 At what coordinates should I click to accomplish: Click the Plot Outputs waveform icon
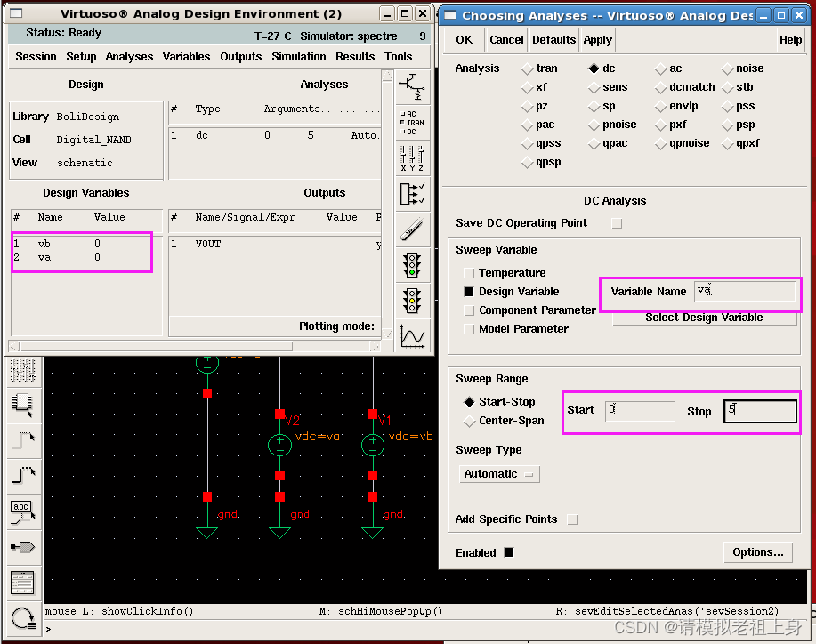coord(413,335)
